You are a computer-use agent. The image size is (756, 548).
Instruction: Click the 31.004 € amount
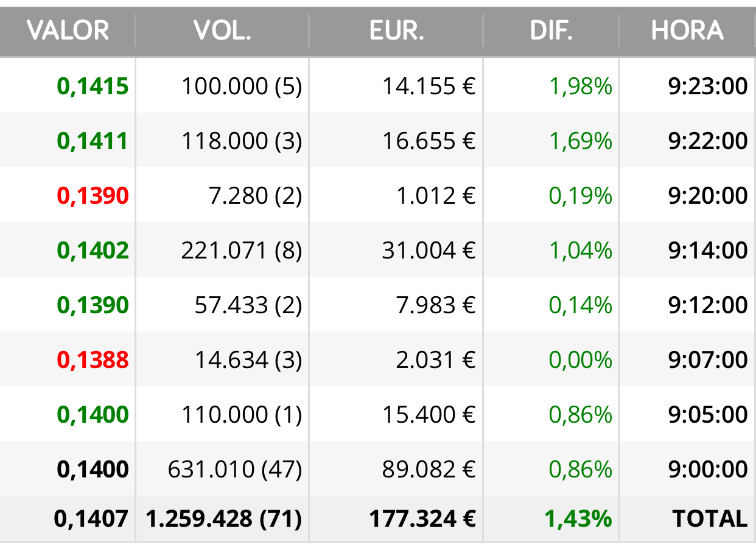[x=429, y=251]
